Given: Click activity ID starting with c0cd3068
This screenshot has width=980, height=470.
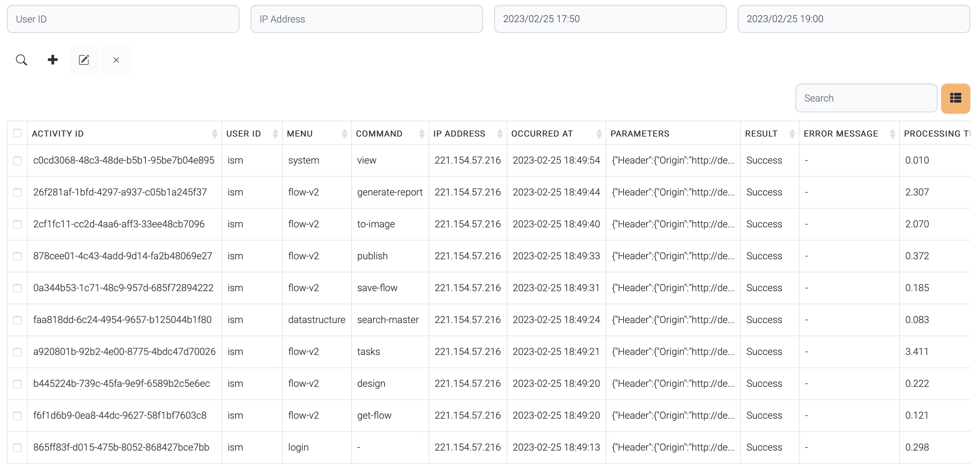Looking at the screenshot, I should (124, 161).
